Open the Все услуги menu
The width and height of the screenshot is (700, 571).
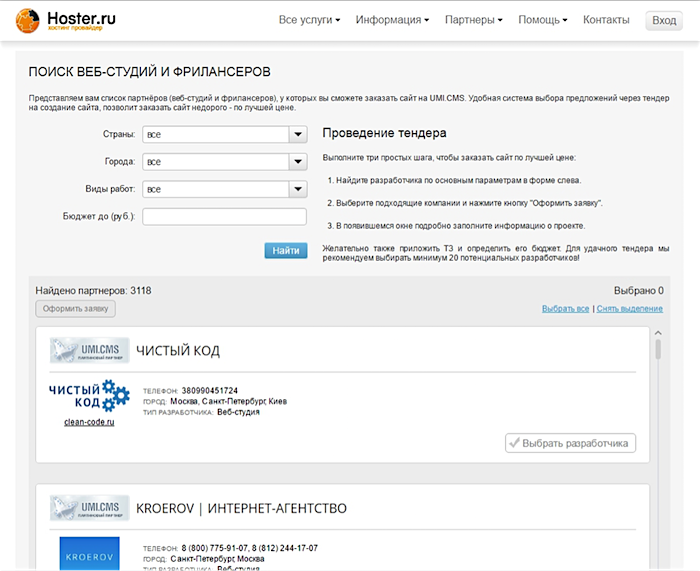coord(309,20)
